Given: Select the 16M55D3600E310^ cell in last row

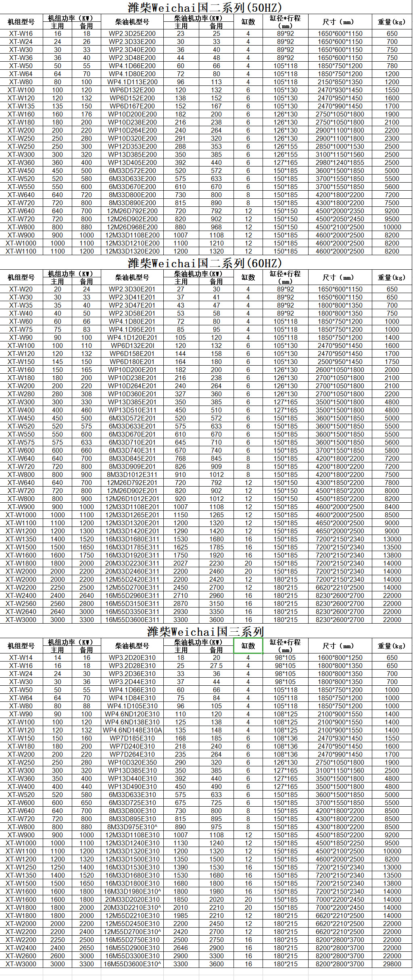Looking at the screenshot, I should pos(132,964).
